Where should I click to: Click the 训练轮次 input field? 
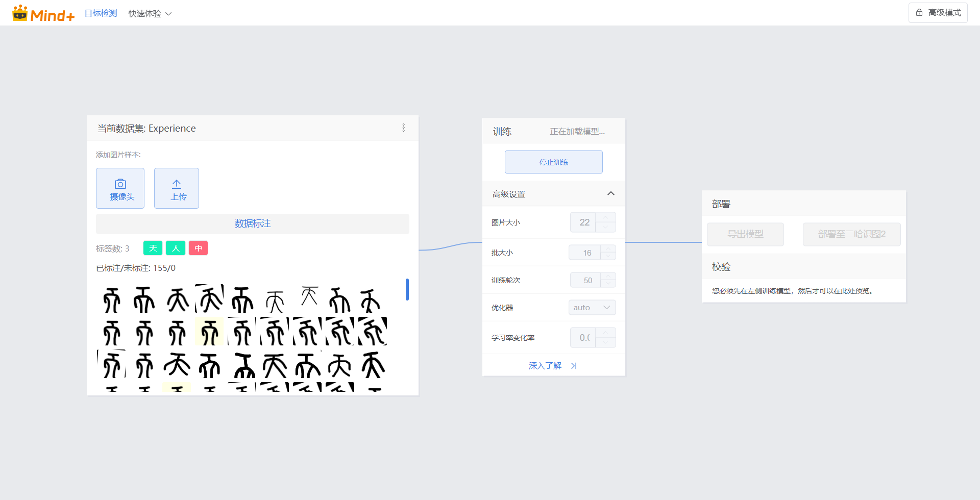[x=586, y=280]
